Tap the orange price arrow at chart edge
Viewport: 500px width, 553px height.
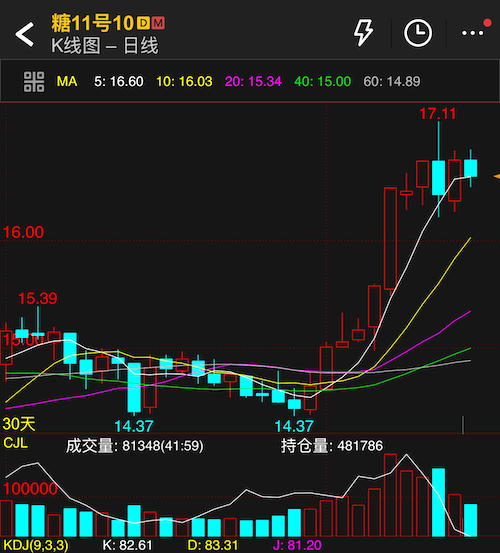click(x=496, y=176)
